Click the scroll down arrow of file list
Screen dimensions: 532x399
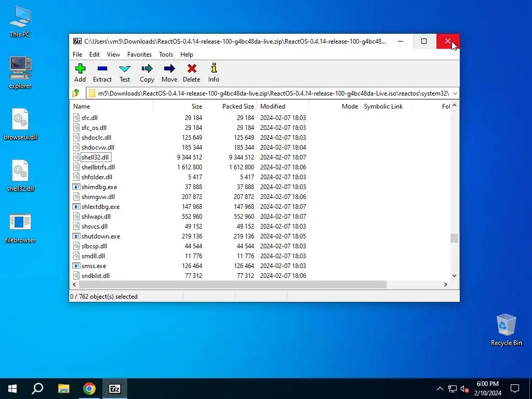(x=454, y=276)
